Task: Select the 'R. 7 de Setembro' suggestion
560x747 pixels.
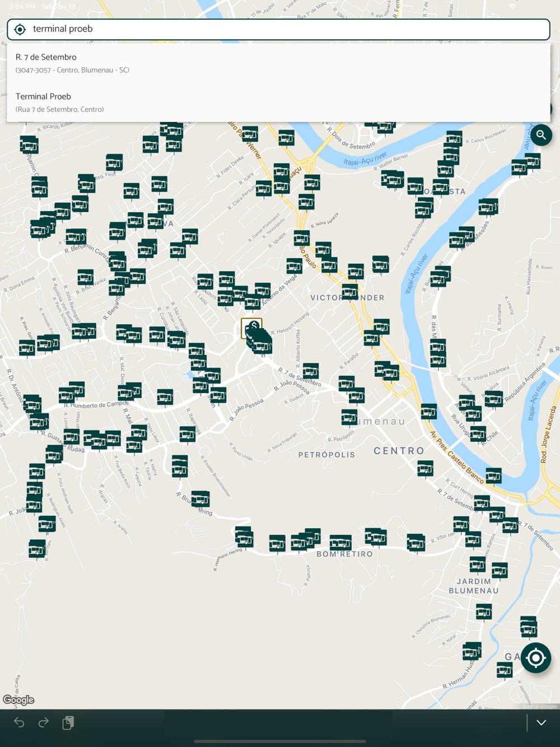Action: tap(278, 63)
